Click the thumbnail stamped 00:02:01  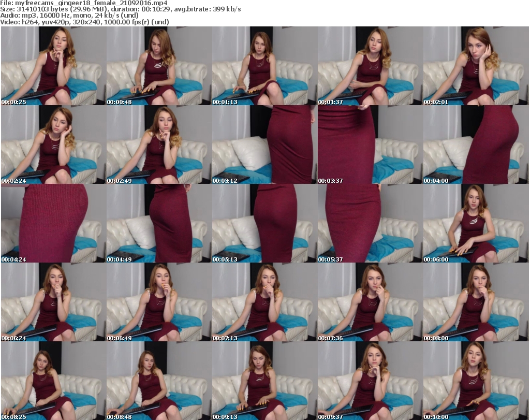[x=476, y=66]
